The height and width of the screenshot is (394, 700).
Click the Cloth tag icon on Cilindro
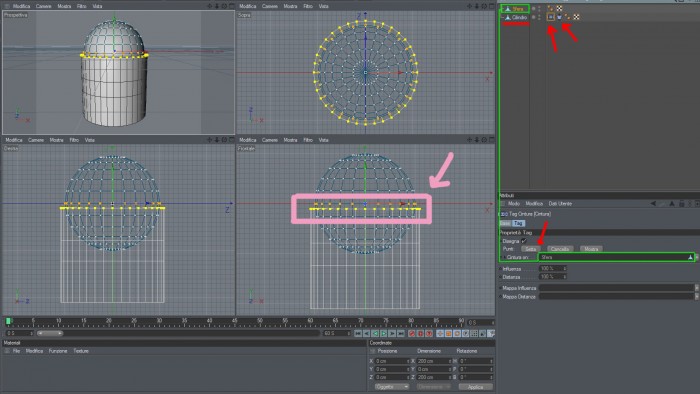pyautogui.click(x=559, y=17)
